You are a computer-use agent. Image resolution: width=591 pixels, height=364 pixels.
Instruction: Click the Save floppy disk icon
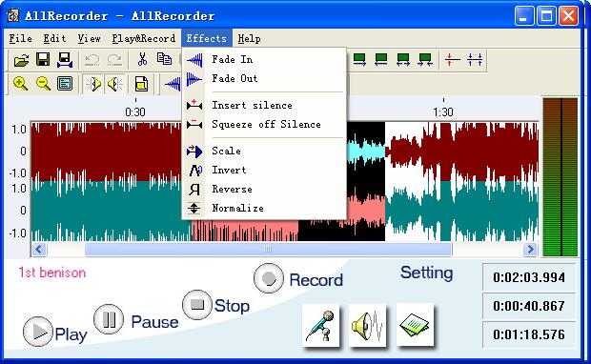pos(43,60)
